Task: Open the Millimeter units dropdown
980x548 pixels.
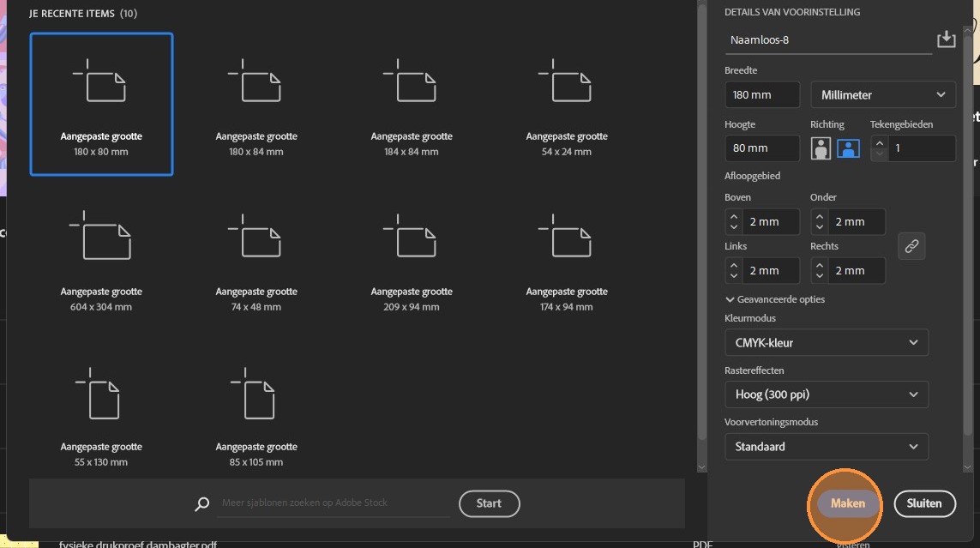Action: (x=882, y=95)
